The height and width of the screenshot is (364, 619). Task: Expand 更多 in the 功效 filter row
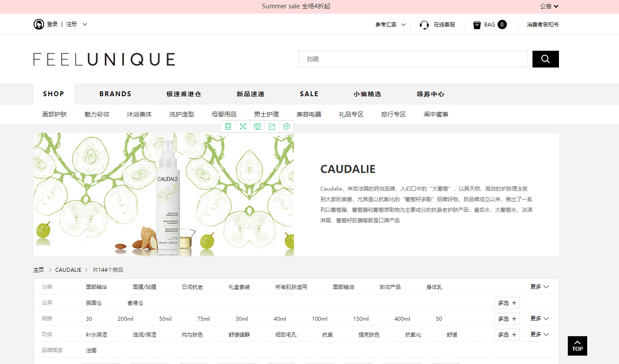coord(540,334)
